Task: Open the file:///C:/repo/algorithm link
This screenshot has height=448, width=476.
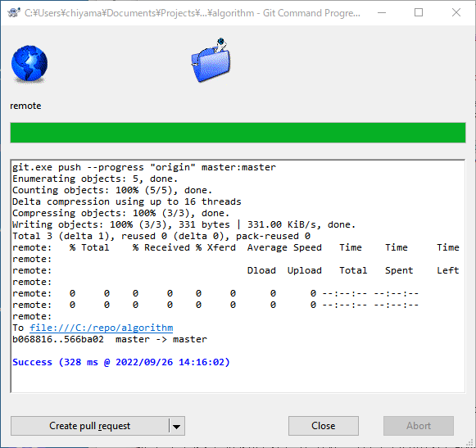Action: pyautogui.click(x=102, y=328)
